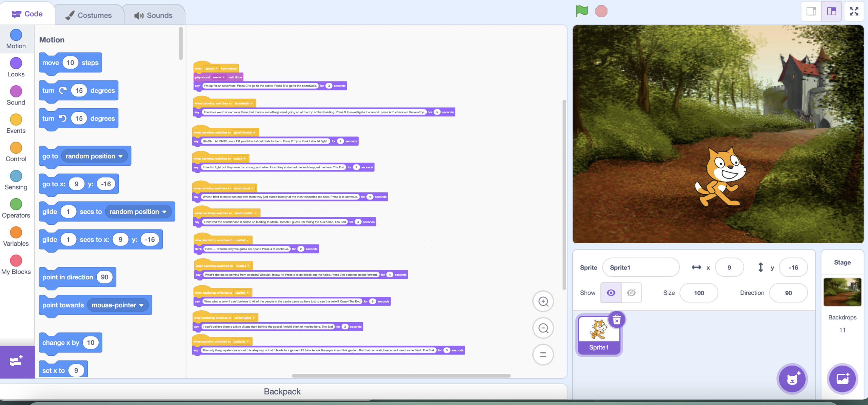Choose a new backdrop button
Screen dimensions: 868x405
coord(842,379)
